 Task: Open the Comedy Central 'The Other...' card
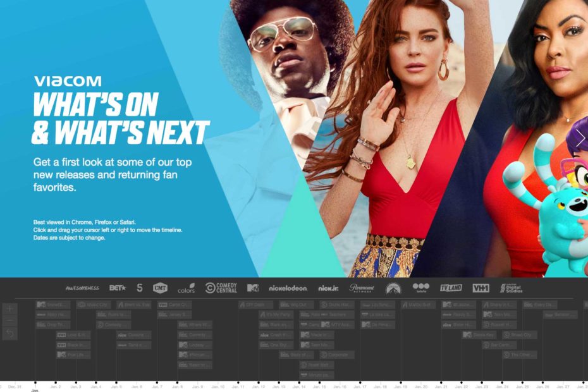point(519,355)
